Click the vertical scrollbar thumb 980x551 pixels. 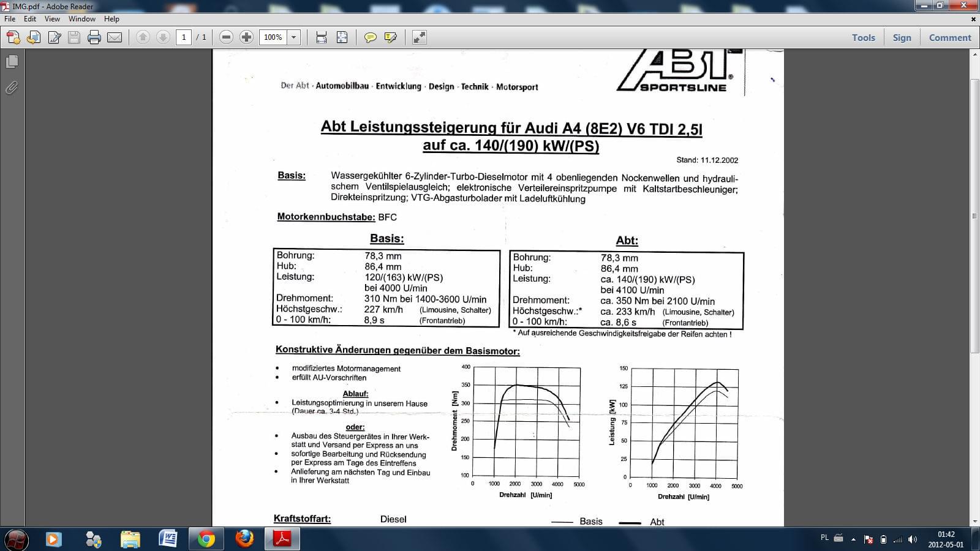974,216
